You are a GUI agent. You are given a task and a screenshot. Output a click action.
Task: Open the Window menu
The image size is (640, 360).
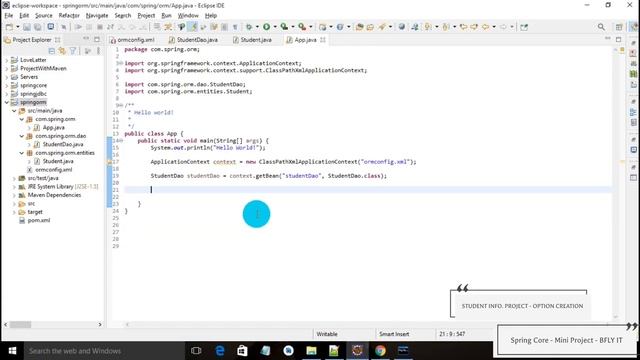coord(188,16)
